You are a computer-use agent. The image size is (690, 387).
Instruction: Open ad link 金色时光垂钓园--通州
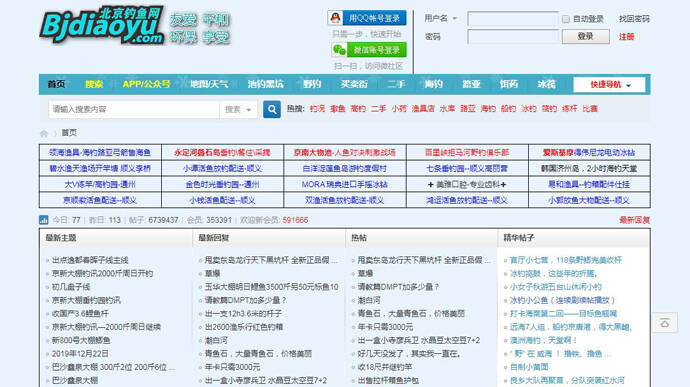point(222,184)
